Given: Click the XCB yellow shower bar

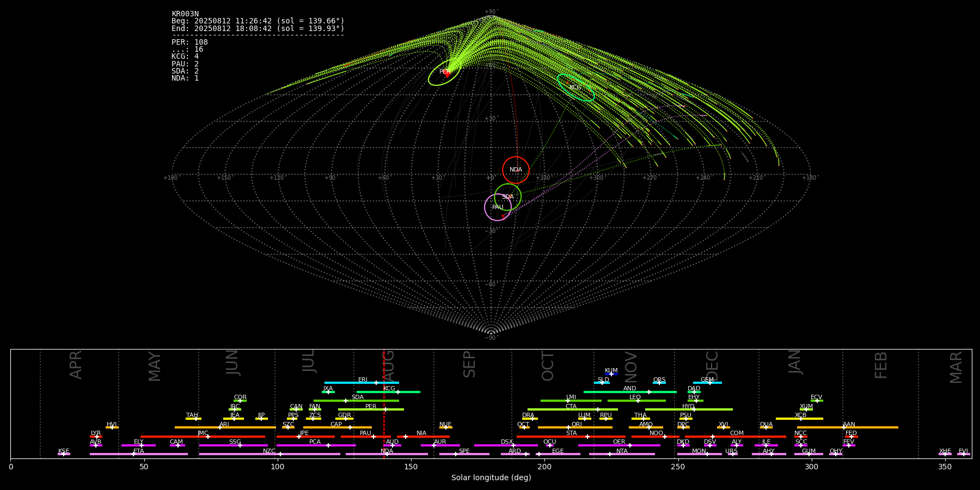Looking at the screenshot, I should pos(799,419).
